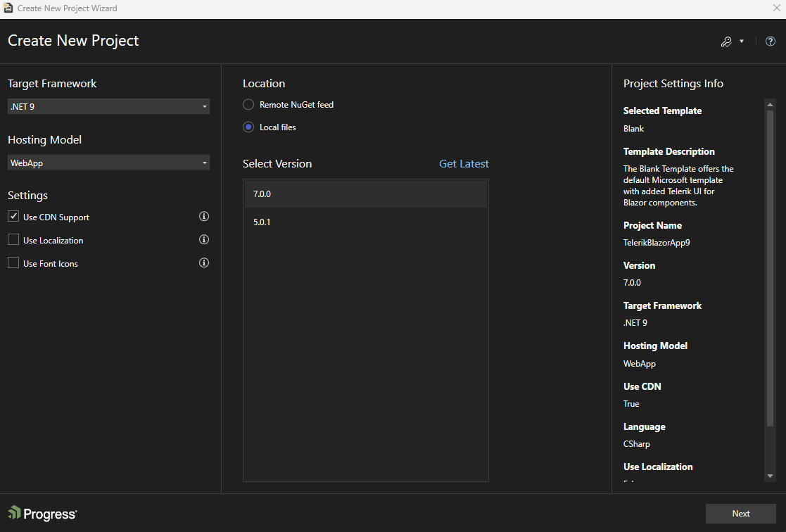Show info for Use CDN Support

click(204, 216)
